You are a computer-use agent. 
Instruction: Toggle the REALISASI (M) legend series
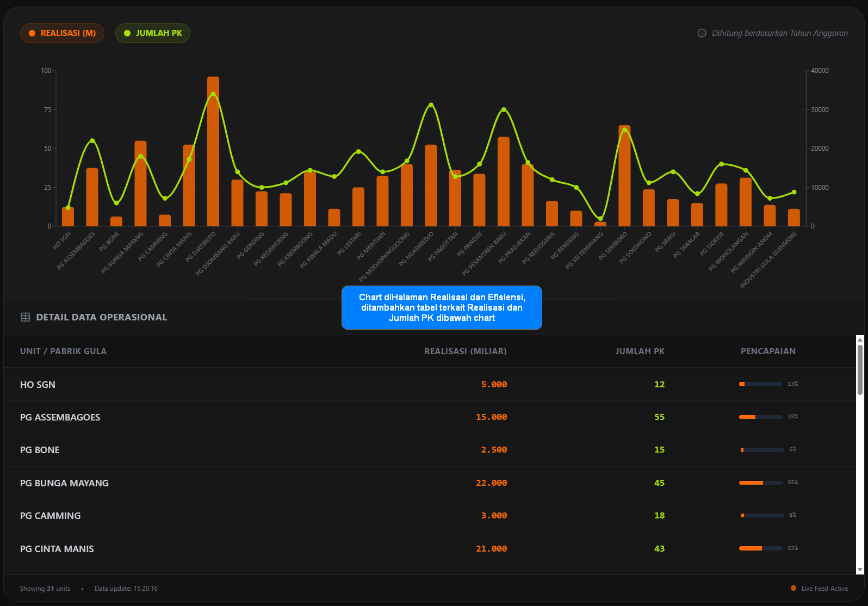pyautogui.click(x=62, y=33)
